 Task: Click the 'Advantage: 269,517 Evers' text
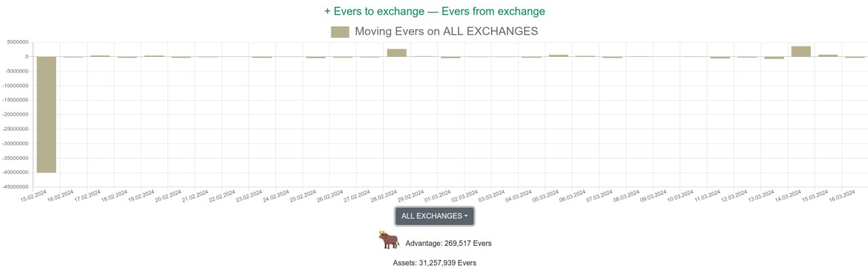tap(448, 242)
